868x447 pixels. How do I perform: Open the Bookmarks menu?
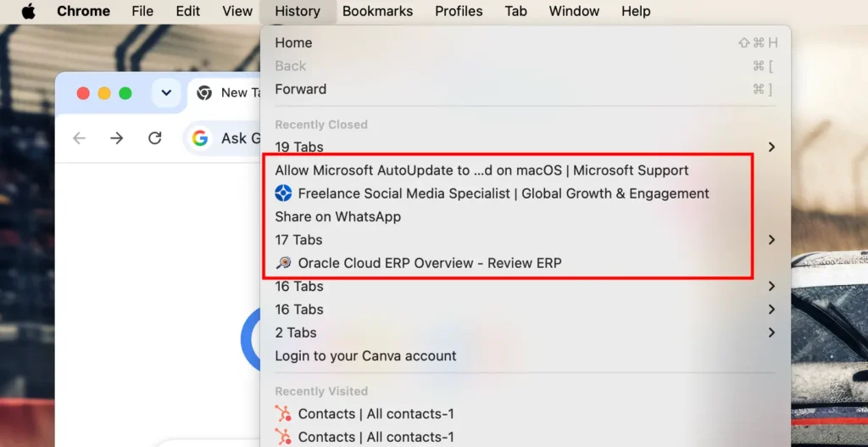click(x=377, y=11)
